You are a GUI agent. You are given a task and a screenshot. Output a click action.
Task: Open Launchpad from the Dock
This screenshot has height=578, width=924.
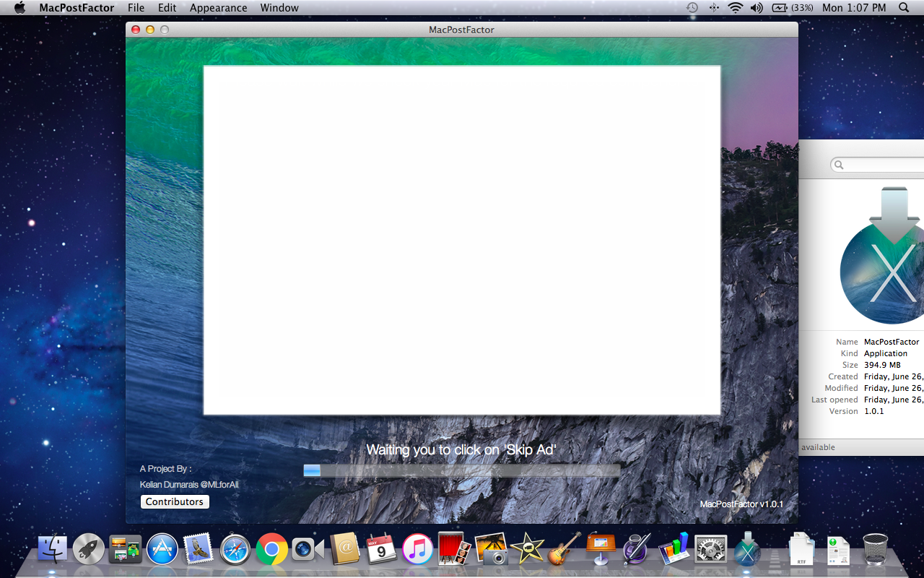tap(89, 550)
